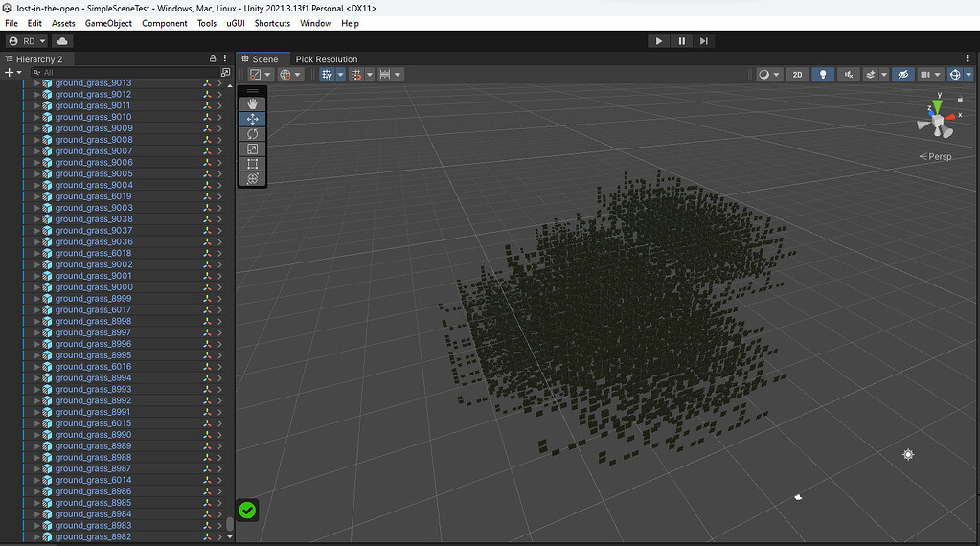Open the uGUI menu
Screen dimensions: 980x546
236,23
